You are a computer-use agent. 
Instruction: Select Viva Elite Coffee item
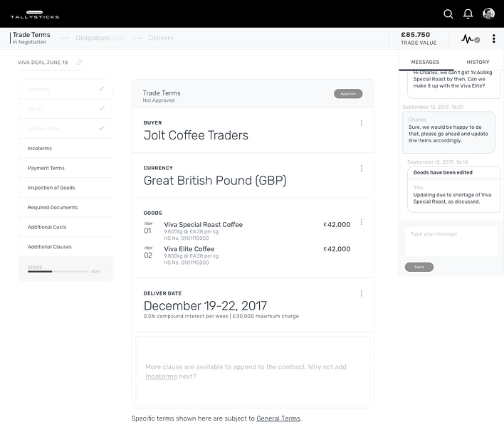point(247,255)
